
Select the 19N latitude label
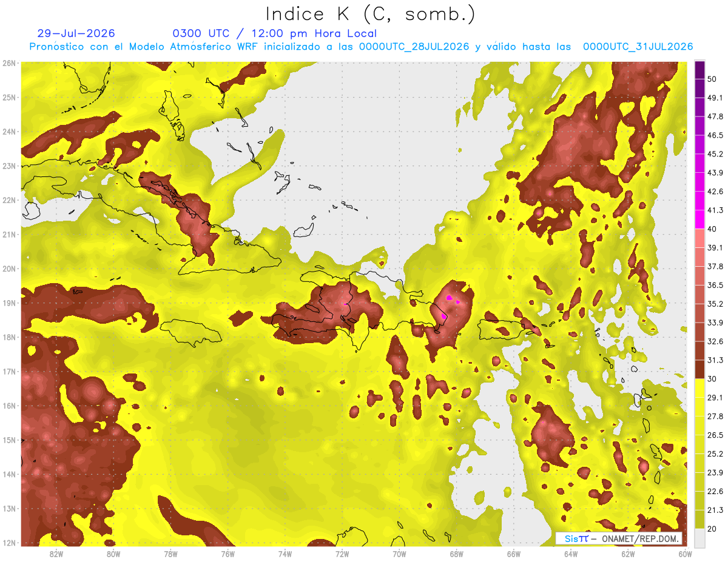point(9,303)
